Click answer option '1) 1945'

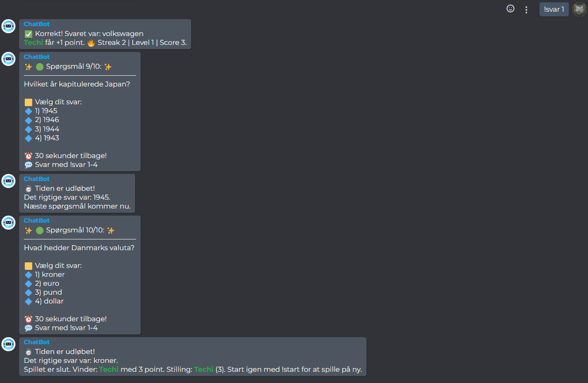46,111
